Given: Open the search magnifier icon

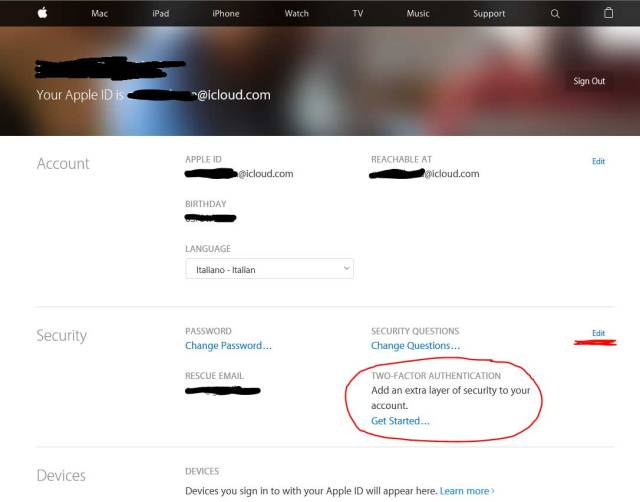Looking at the screenshot, I should [x=555, y=13].
